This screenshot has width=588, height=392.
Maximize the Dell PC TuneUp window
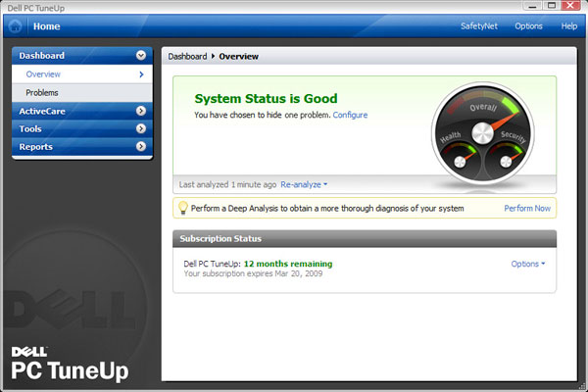click(x=551, y=6)
